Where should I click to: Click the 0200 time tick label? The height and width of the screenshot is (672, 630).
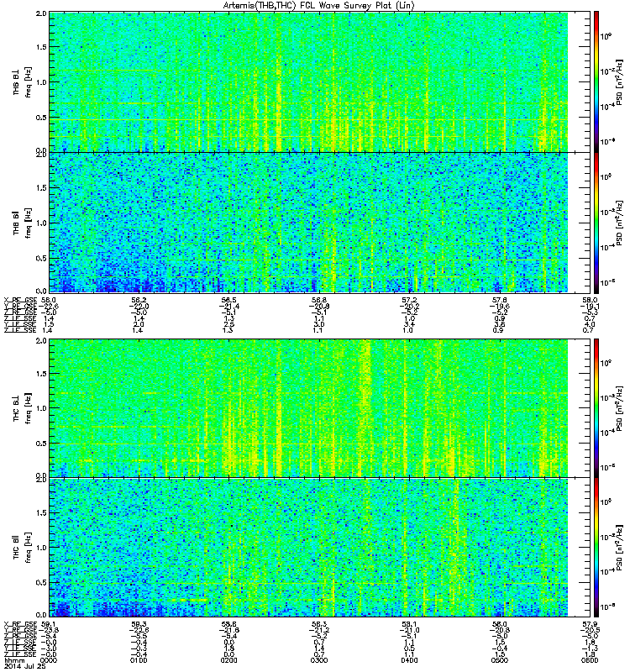228,660
